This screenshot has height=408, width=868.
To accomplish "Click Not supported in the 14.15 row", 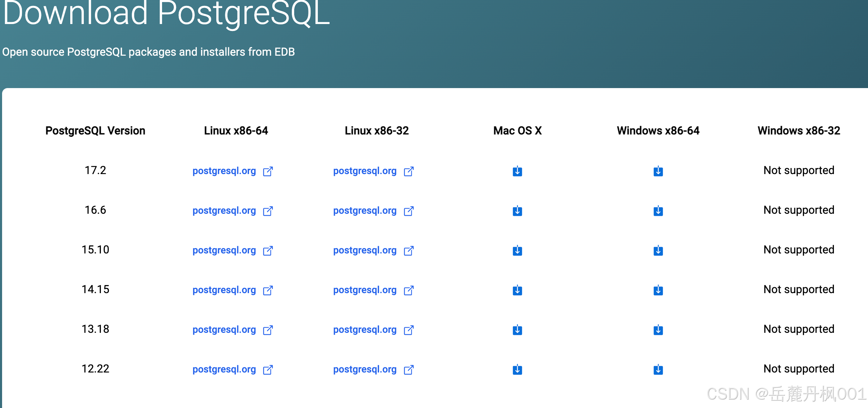I will pyautogui.click(x=799, y=289).
